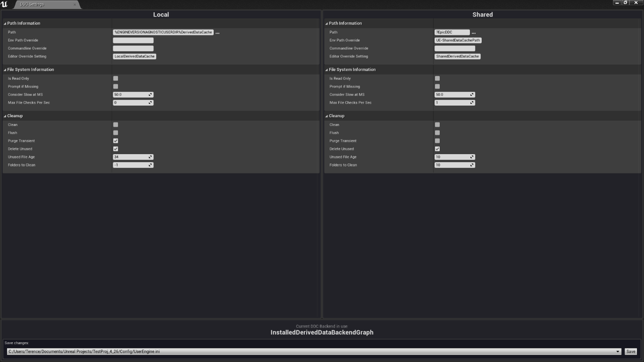Screen dimensions: 644x362
Task: Edit Shared Env Path Override field
Action: 458,40
